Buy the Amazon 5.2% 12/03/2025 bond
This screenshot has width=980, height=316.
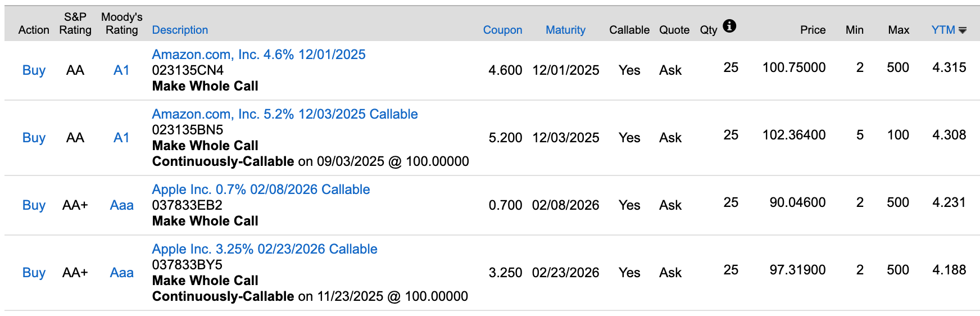coord(34,138)
